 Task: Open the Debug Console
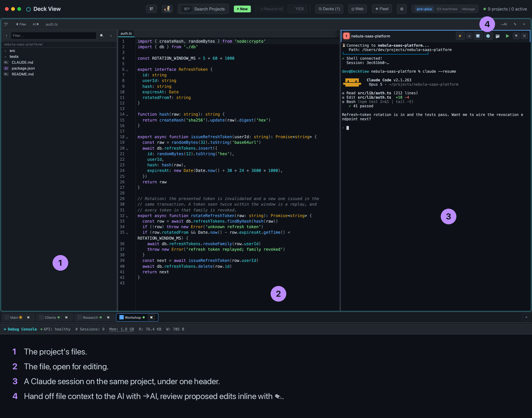coord(20,329)
